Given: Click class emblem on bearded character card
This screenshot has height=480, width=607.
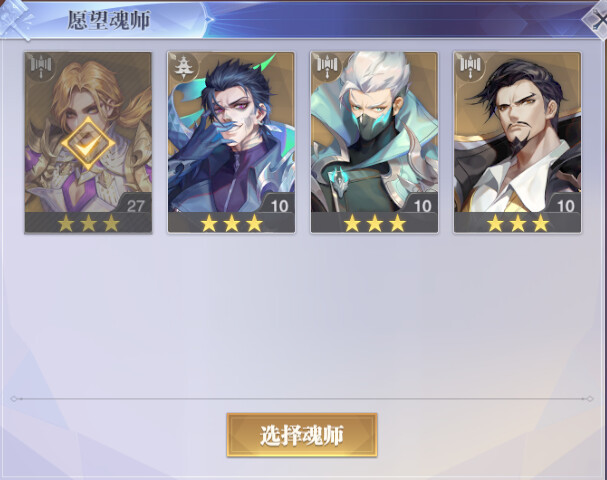Looking at the screenshot, I should pos(470,67).
